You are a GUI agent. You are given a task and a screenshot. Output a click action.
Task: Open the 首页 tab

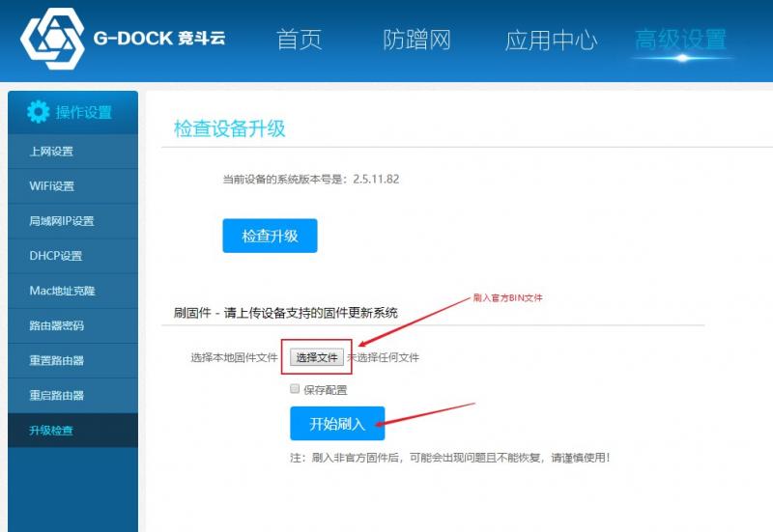301,40
